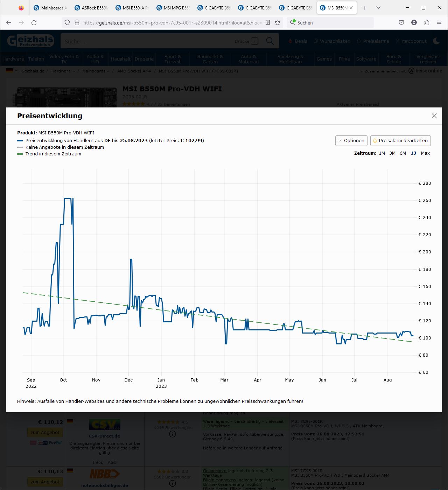Go forward in Firefox
This screenshot has width=448, height=490.
click(x=21, y=22)
